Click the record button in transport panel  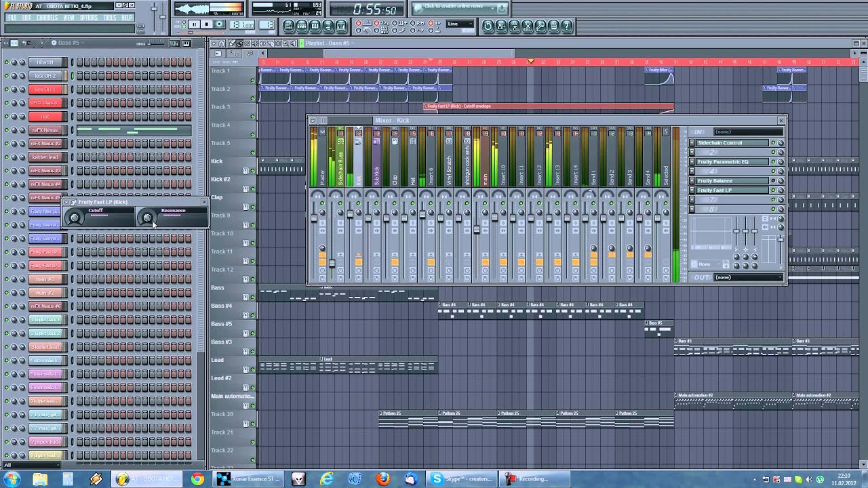[x=219, y=24]
